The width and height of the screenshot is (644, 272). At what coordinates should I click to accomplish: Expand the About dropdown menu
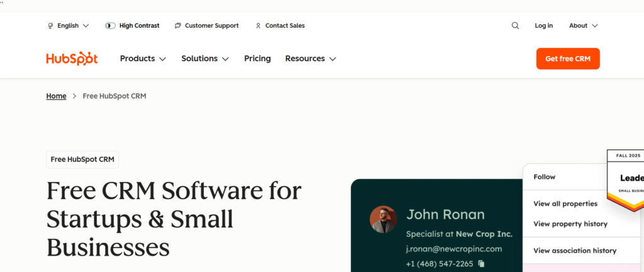[x=583, y=26]
